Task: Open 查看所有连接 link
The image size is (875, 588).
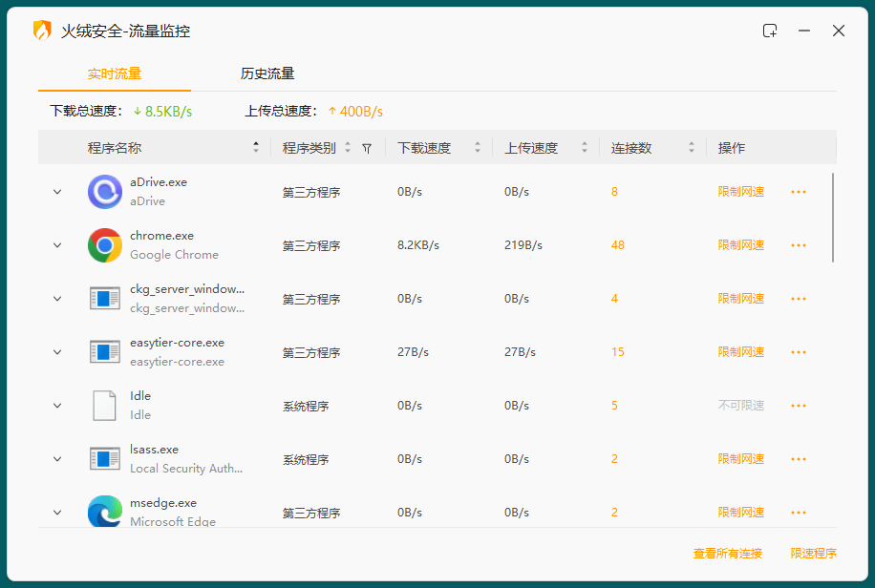Action: tap(727, 554)
